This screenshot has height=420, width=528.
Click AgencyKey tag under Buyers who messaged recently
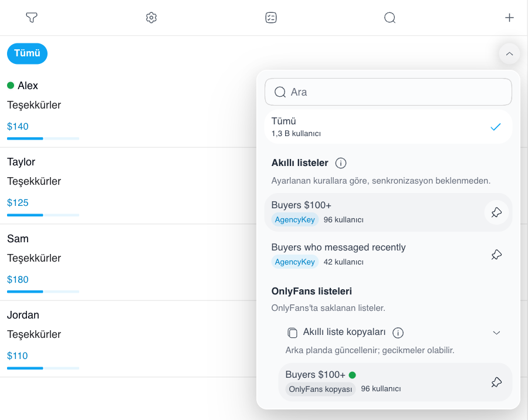click(295, 262)
